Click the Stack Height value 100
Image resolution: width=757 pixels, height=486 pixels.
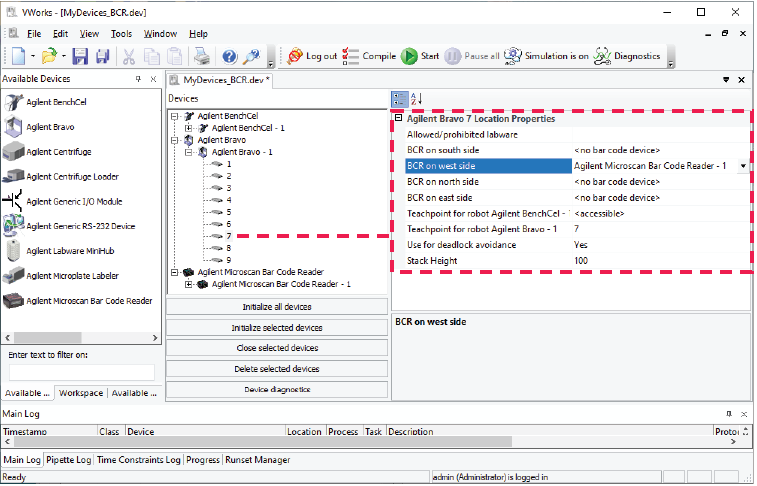[x=581, y=261]
